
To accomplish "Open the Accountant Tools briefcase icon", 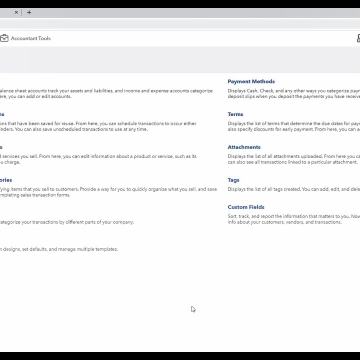I will pyautogui.click(x=4, y=38).
